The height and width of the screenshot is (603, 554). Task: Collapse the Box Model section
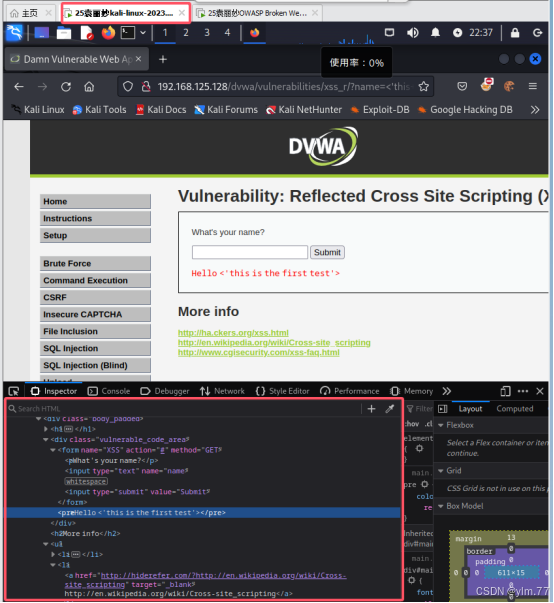tap(441, 506)
